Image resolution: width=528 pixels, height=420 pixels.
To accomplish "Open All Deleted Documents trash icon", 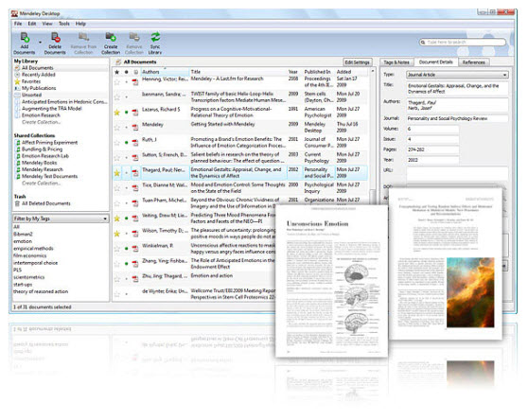I will pyautogui.click(x=17, y=203).
